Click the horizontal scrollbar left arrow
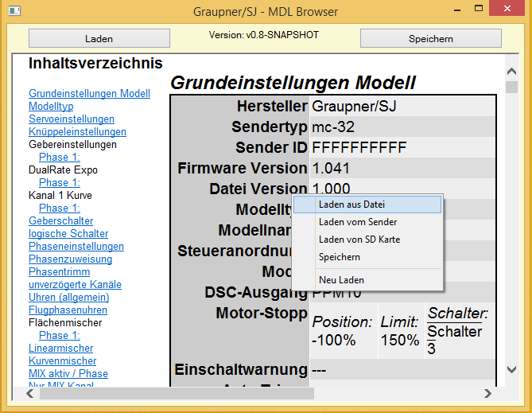The width and height of the screenshot is (532, 413). click(17, 393)
